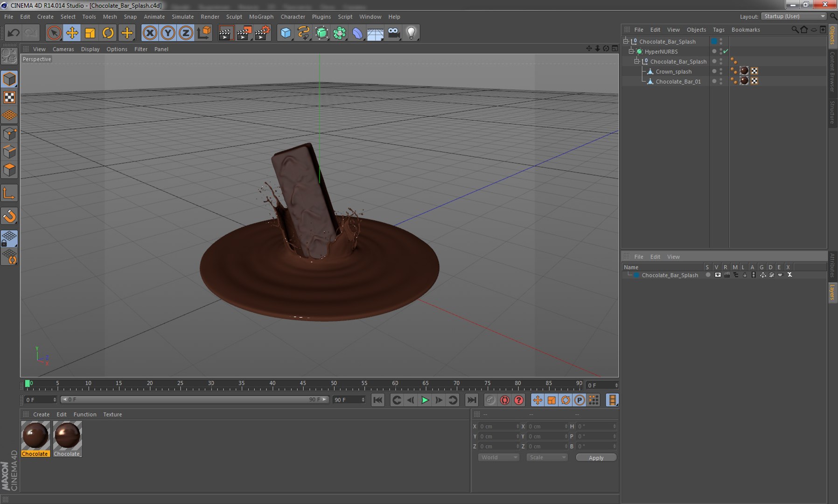838x504 pixels.
Task: Toggle Chocolate_Bar_Splash layer view eye icon
Action: 718,275
